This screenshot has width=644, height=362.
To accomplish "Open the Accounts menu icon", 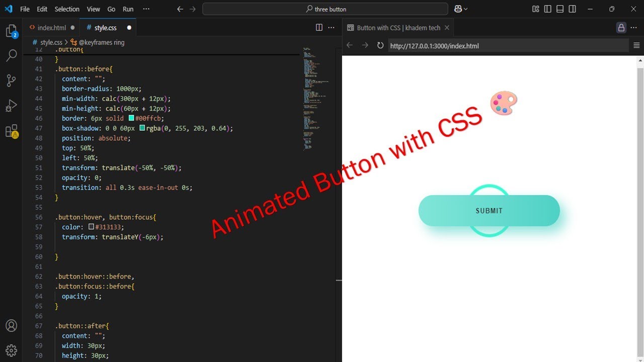I will coord(11,326).
